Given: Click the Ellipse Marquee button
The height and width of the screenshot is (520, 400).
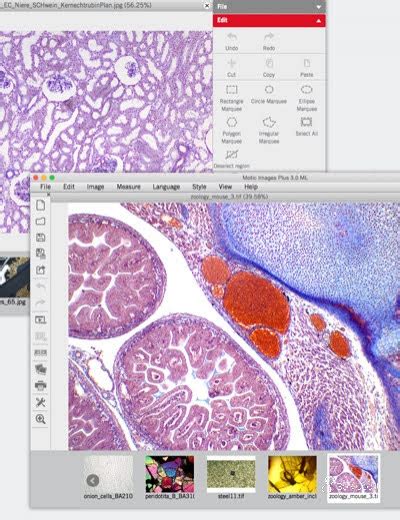Looking at the screenshot, I should (306, 98).
